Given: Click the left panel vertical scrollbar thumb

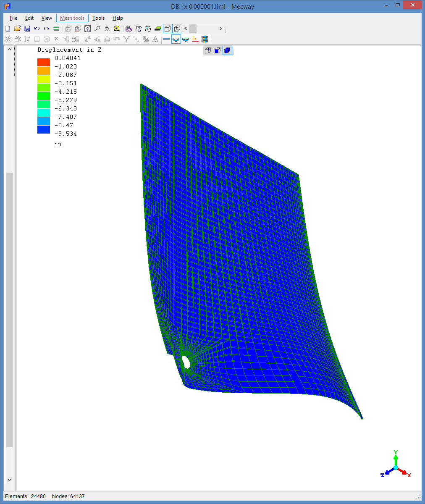Looking at the screenshot, I should pos(9,310).
